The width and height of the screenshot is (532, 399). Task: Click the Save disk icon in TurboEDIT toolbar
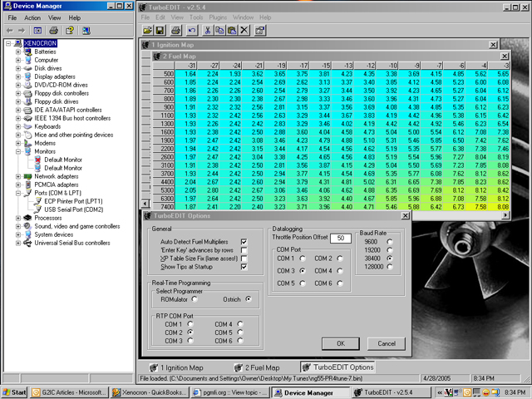(160, 31)
